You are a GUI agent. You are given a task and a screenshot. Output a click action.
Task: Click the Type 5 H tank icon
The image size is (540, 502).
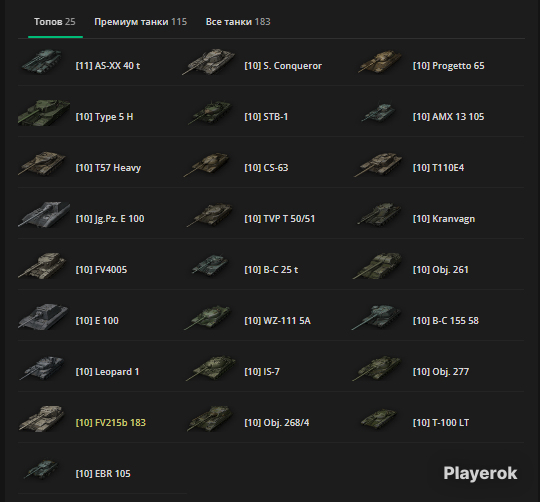(44, 113)
